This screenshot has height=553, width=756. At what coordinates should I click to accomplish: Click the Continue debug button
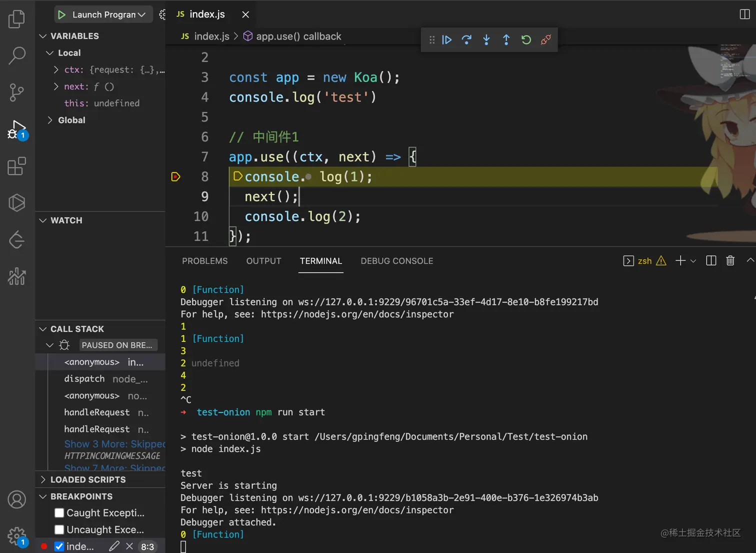[446, 39]
